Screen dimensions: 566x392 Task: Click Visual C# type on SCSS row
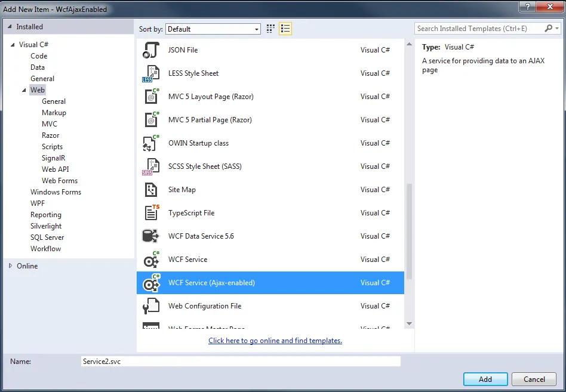(x=375, y=166)
